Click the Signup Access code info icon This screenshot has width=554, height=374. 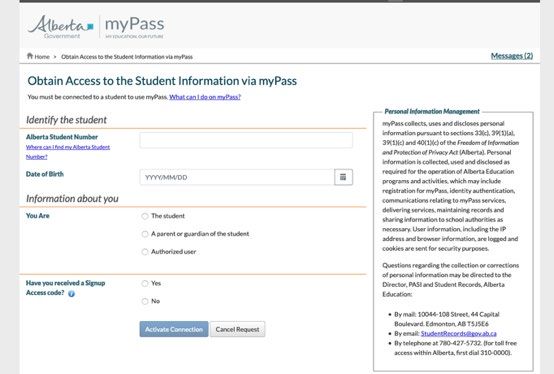pyautogui.click(x=71, y=293)
